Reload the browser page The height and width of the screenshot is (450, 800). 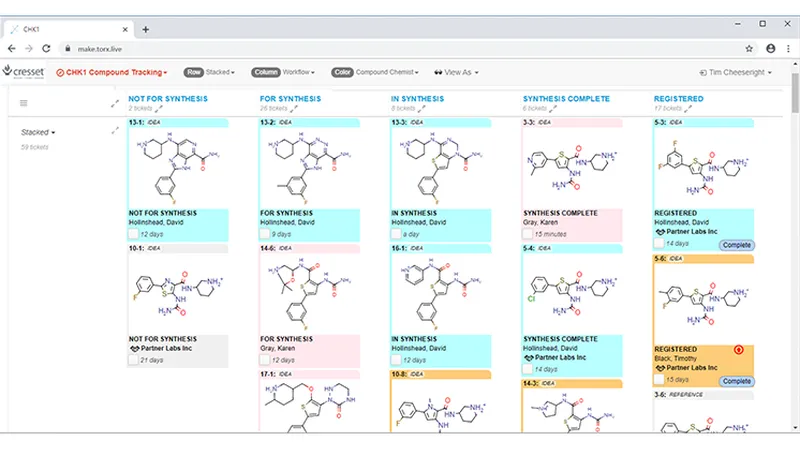tap(46, 48)
